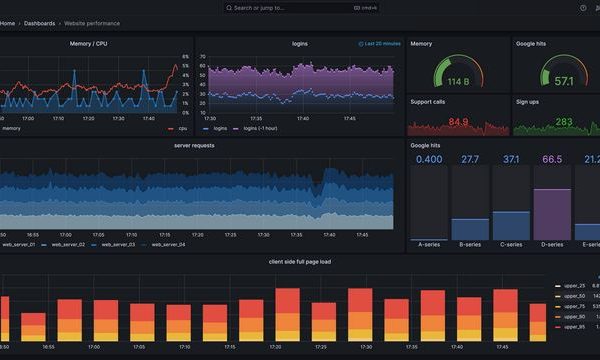Click the upper_95 legend color swatch
This screenshot has width=600, height=360.
[558, 327]
